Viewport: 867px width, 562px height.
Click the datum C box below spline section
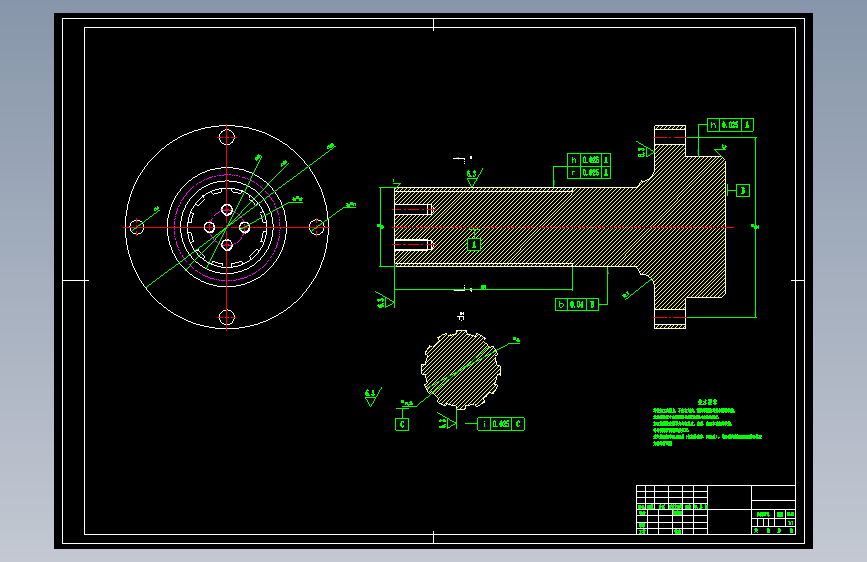point(402,424)
